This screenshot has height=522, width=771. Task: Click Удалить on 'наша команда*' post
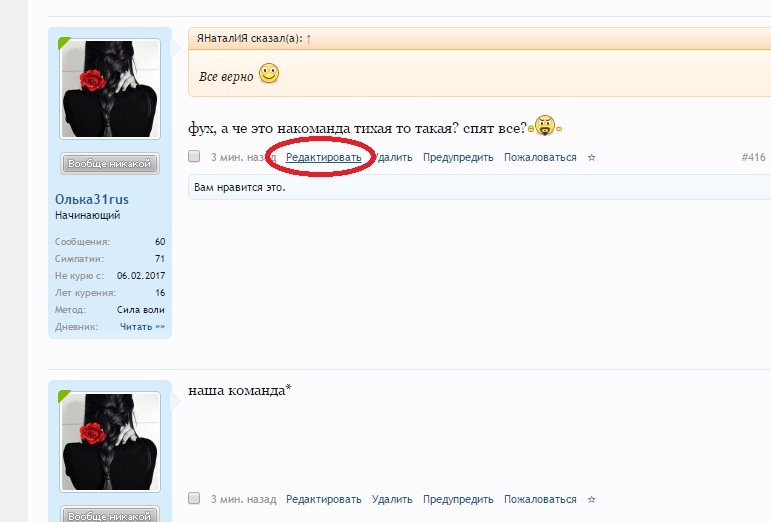click(392, 499)
